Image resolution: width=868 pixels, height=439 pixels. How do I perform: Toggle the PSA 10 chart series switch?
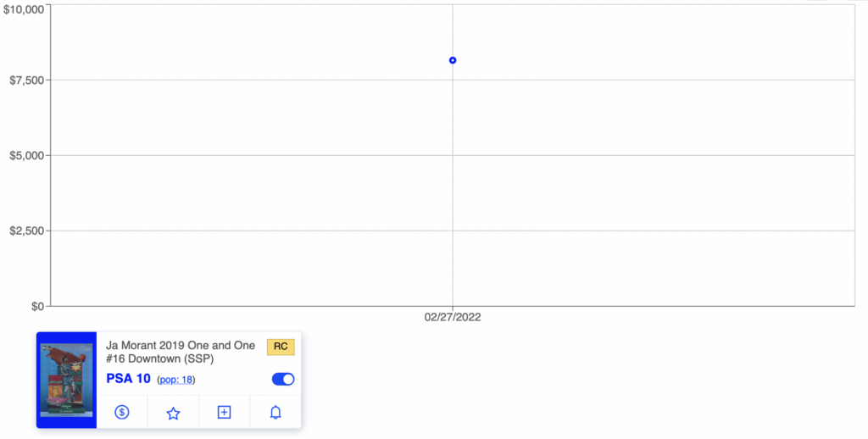click(x=283, y=379)
